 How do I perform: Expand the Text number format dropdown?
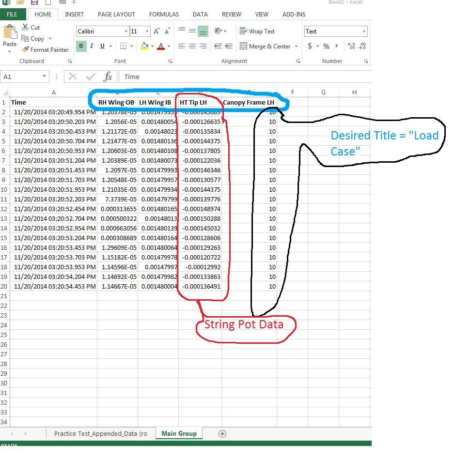click(x=364, y=31)
